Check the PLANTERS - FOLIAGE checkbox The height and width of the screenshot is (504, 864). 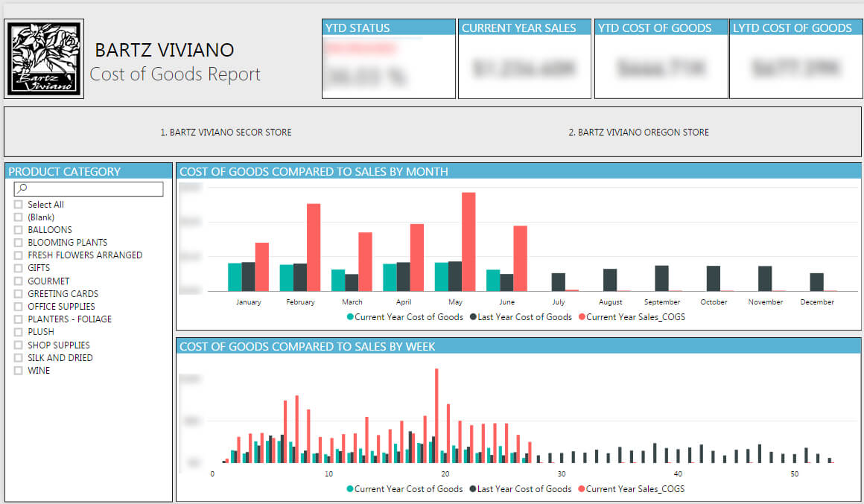pyautogui.click(x=18, y=319)
